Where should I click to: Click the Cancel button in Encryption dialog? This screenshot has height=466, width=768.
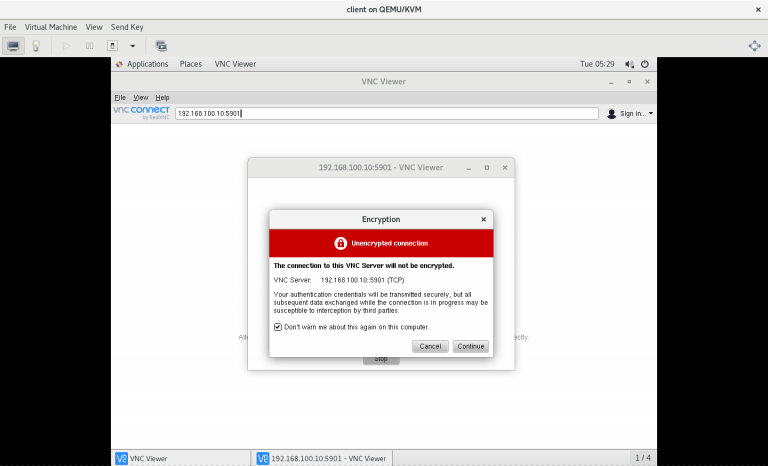430,346
